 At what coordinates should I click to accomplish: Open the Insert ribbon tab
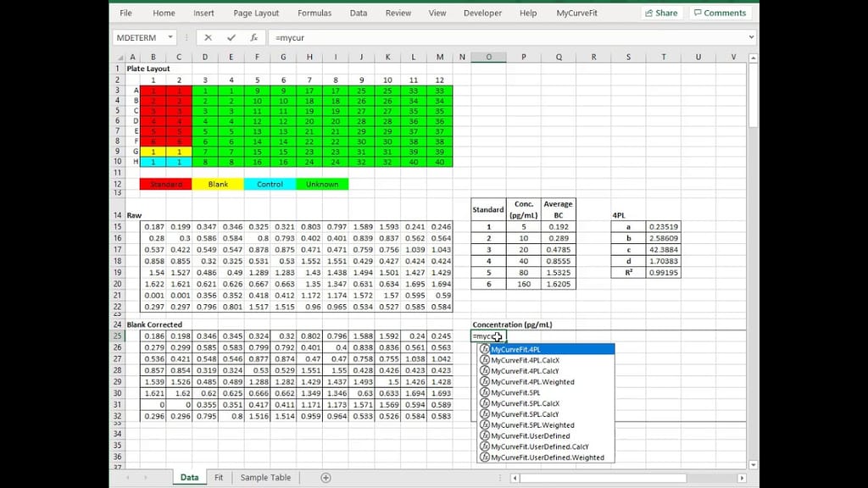pos(203,13)
